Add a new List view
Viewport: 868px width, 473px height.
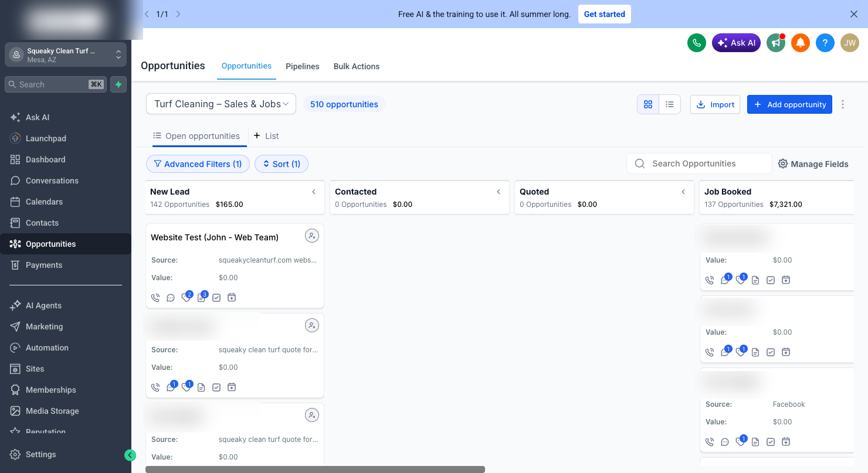tap(266, 136)
